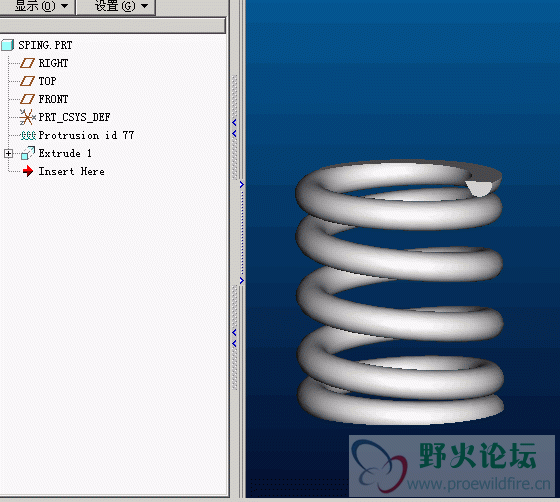Viewport: 560px width, 502px height.
Task: Open the www.proewildfire.cn watermark link
Action: point(479,485)
